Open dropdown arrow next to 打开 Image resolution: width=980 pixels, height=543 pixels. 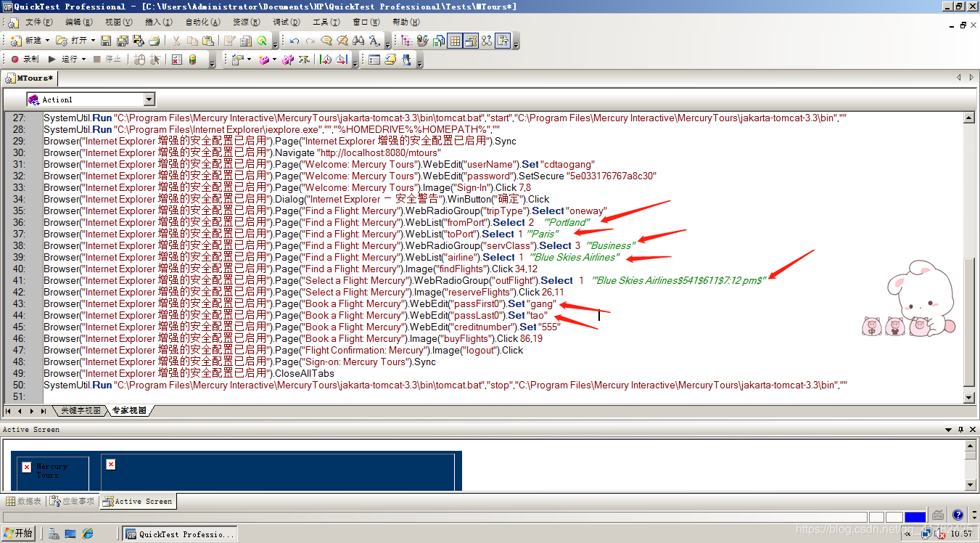click(93, 41)
